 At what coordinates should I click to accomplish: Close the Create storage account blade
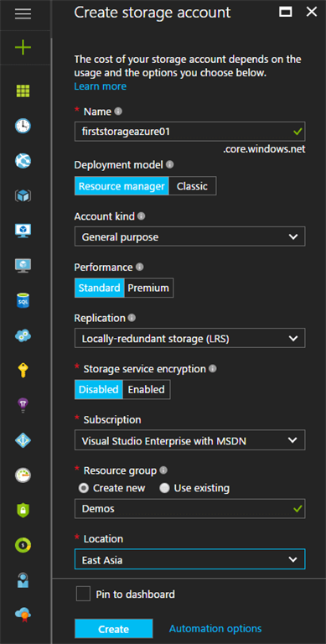click(312, 12)
